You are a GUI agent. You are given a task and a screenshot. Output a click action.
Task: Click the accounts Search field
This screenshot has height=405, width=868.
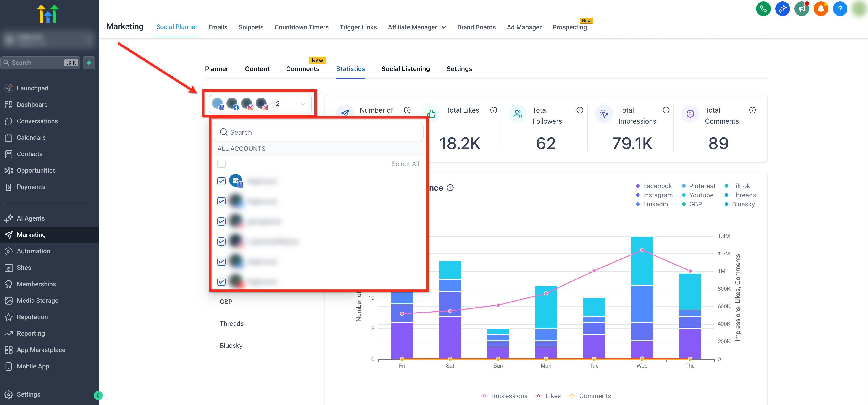tap(318, 132)
